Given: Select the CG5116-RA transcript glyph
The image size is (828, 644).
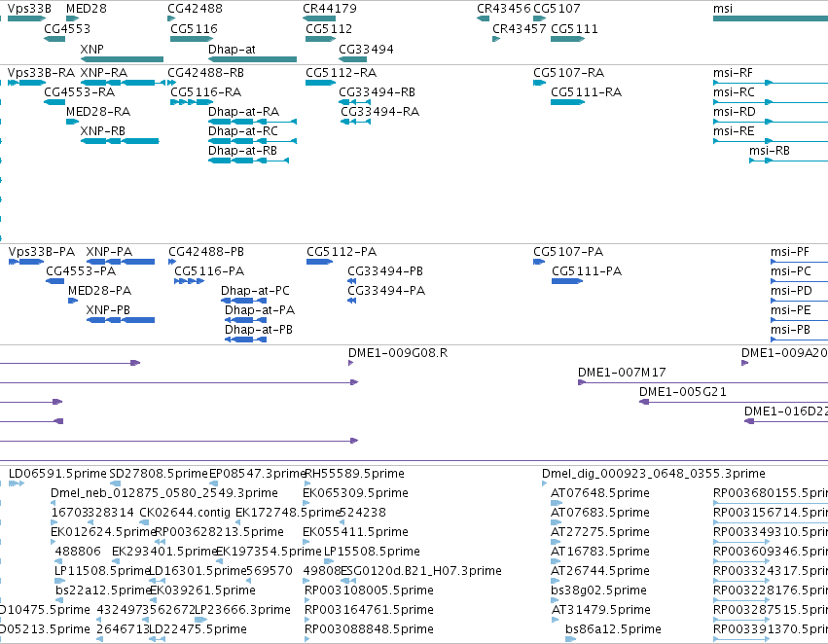Looking at the screenshot, I should click(x=192, y=102).
